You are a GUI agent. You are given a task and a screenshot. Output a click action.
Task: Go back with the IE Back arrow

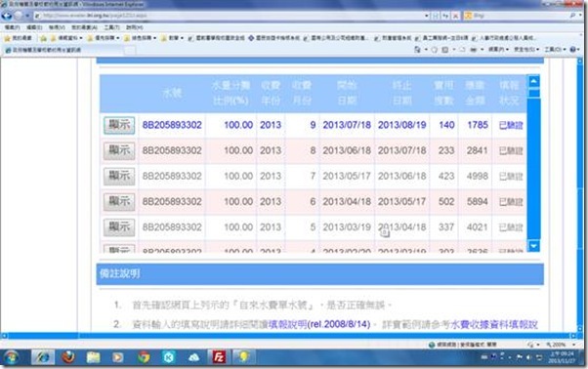7,16
